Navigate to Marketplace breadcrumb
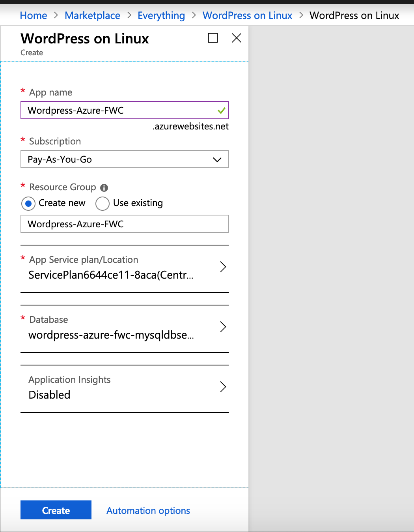Viewport: 414px width, 532px height. [92, 15]
